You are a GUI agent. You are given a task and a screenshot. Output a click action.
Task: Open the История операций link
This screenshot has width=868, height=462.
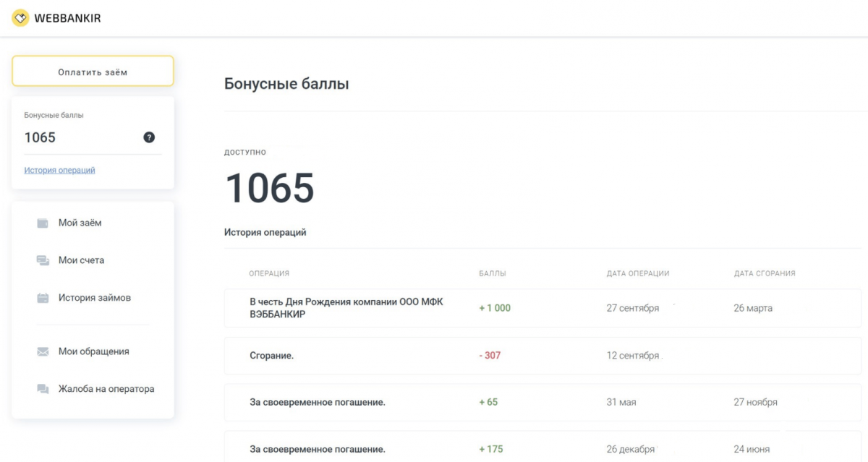pyautogui.click(x=59, y=171)
